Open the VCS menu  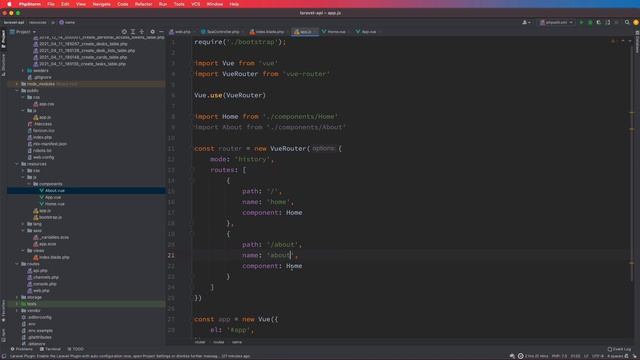point(196,4)
